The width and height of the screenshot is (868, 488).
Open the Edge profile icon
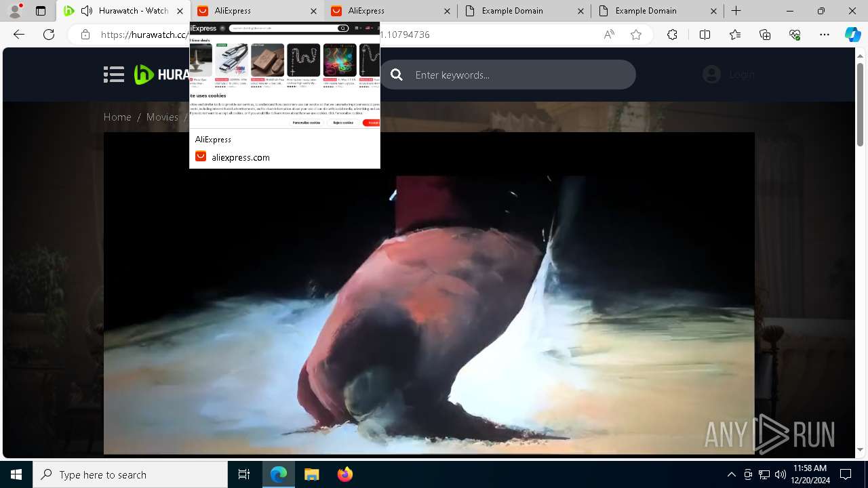pyautogui.click(x=15, y=11)
